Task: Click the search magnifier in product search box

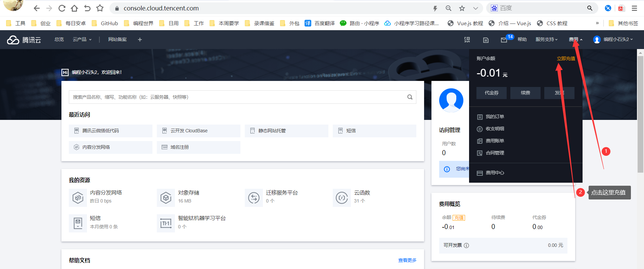Action: [x=410, y=97]
